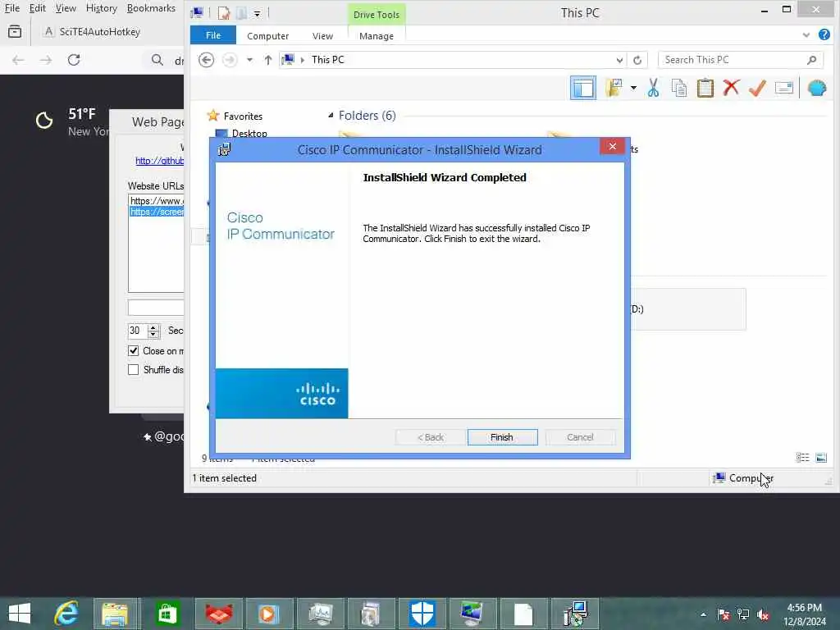Collapse the Folders (6) group

331,115
